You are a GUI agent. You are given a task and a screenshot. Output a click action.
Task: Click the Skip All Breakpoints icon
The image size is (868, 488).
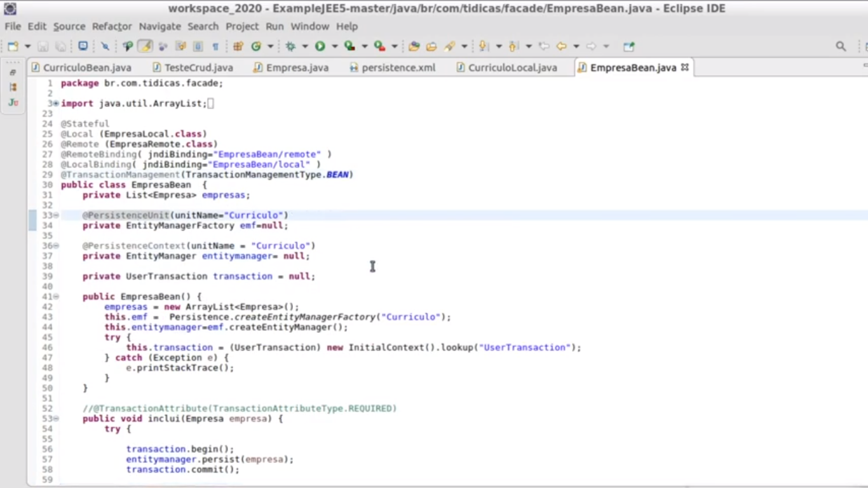pos(105,46)
